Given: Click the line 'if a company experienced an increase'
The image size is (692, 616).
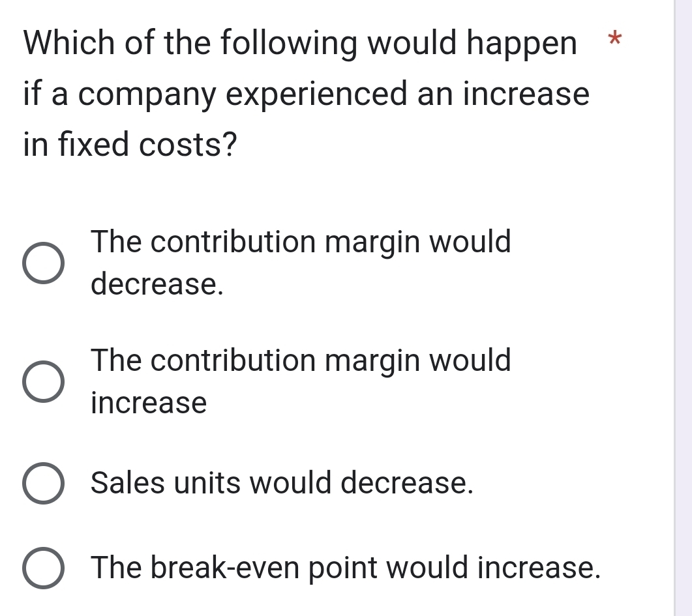Looking at the screenshot, I should [306, 95].
